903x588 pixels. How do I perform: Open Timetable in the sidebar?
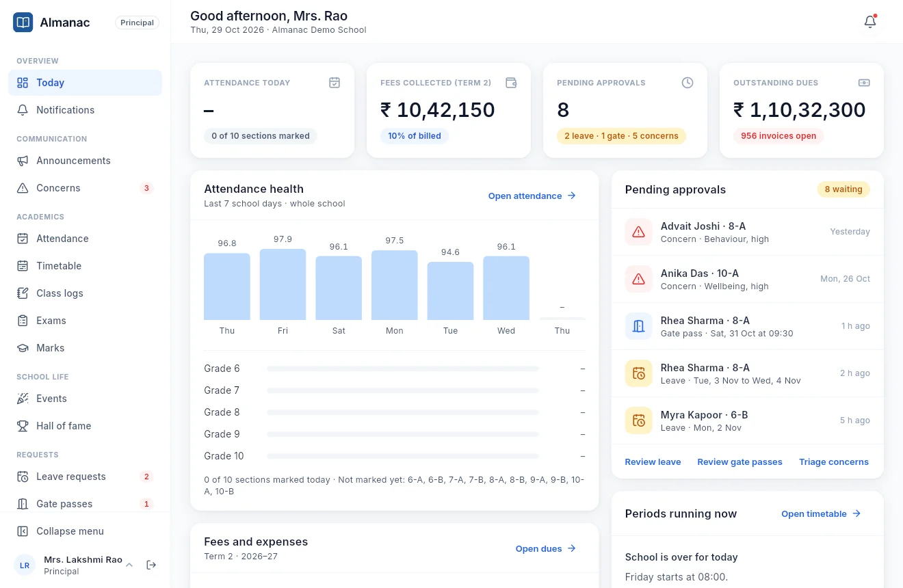click(85, 266)
